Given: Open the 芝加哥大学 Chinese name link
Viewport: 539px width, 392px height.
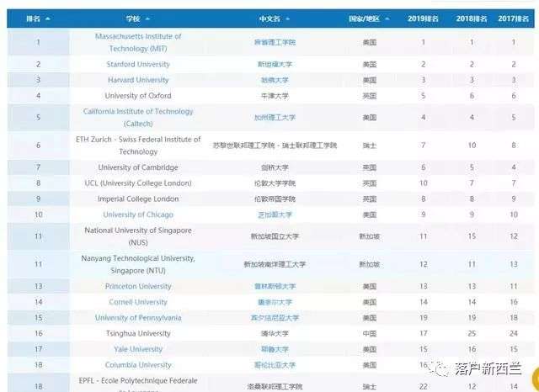Looking at the screenshot, I should pos(275,215).
